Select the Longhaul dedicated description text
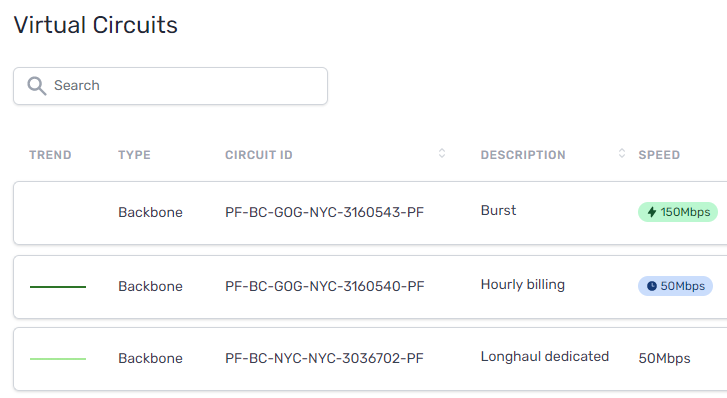 (545, 356)
